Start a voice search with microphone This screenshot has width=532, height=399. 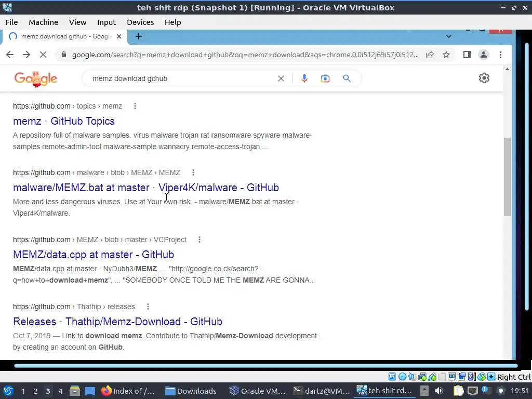coord(304,78)
